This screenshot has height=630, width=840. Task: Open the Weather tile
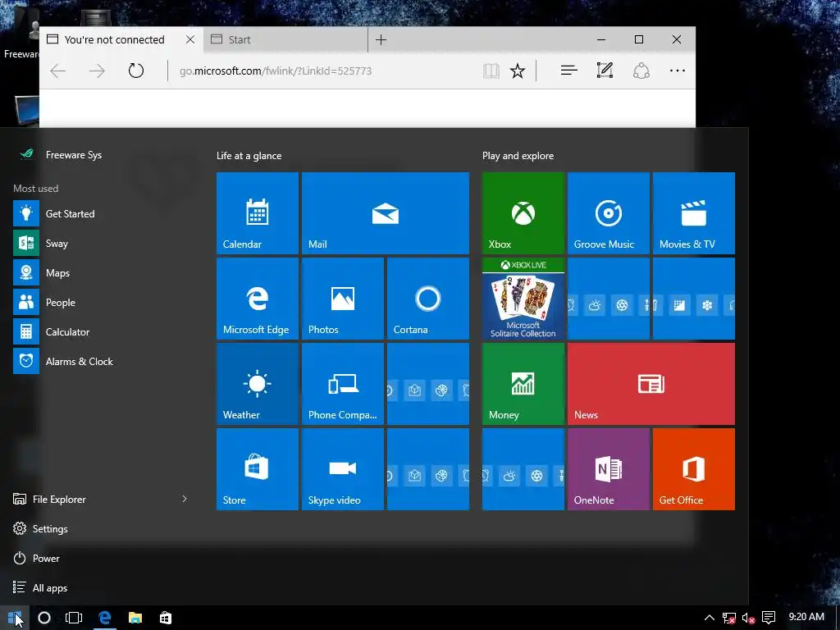[x=257, y=384]
